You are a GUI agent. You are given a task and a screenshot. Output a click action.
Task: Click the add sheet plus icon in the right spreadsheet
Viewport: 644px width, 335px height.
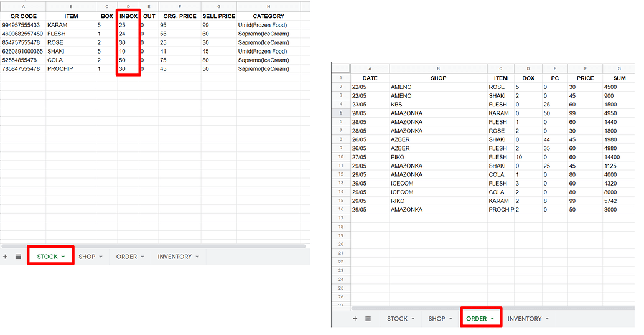(x=355, y=319)
